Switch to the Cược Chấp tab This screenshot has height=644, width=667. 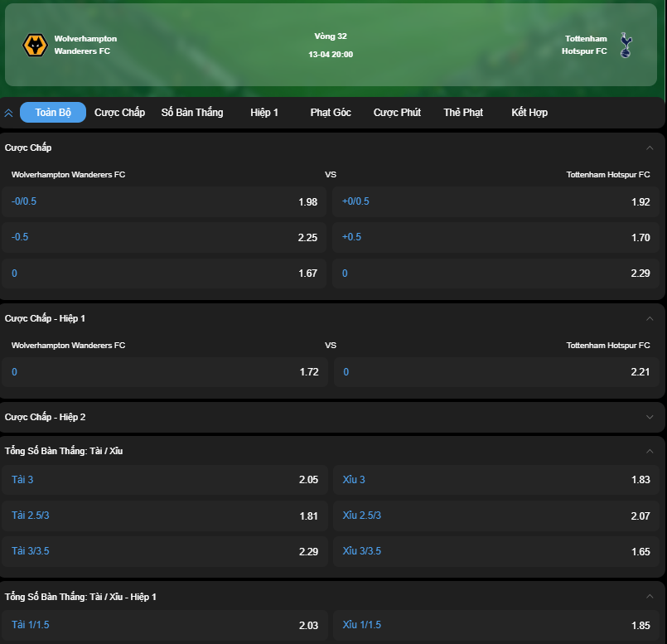click(119, 113)
